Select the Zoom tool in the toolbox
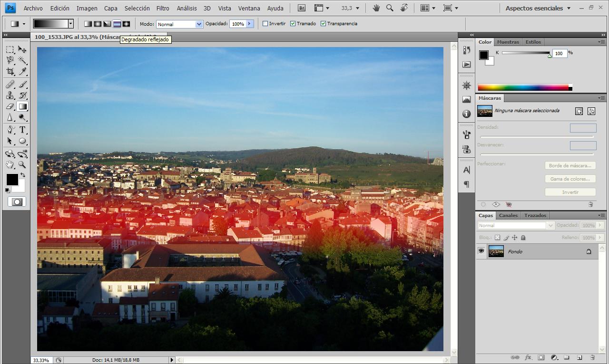Viewport: 609px width, 364px height. coord(21,164)
